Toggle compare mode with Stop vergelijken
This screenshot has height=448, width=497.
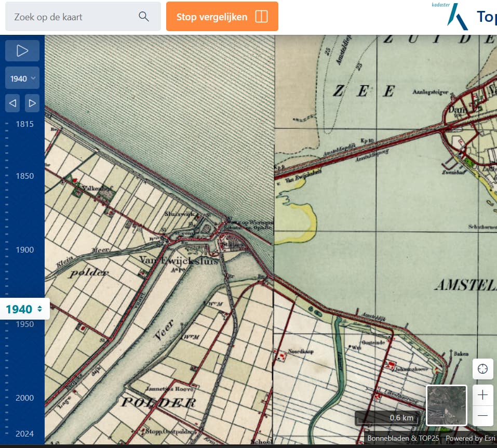pos(222,17)
